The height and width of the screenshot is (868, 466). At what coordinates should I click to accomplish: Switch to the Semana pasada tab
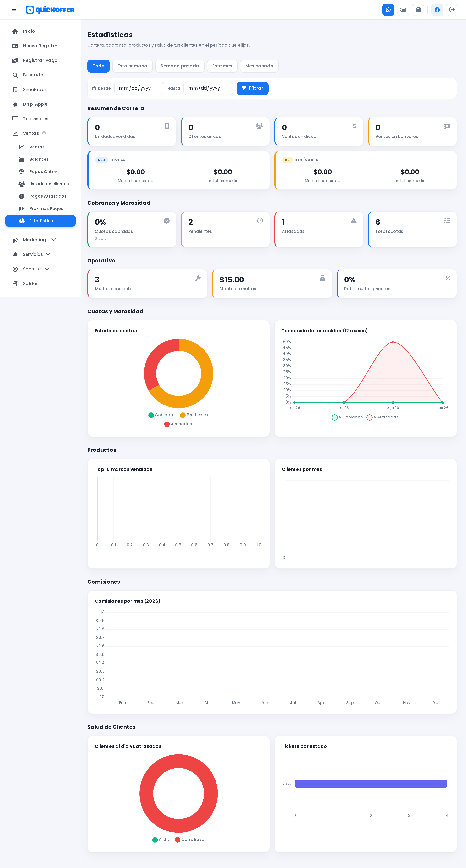[180, 66]
